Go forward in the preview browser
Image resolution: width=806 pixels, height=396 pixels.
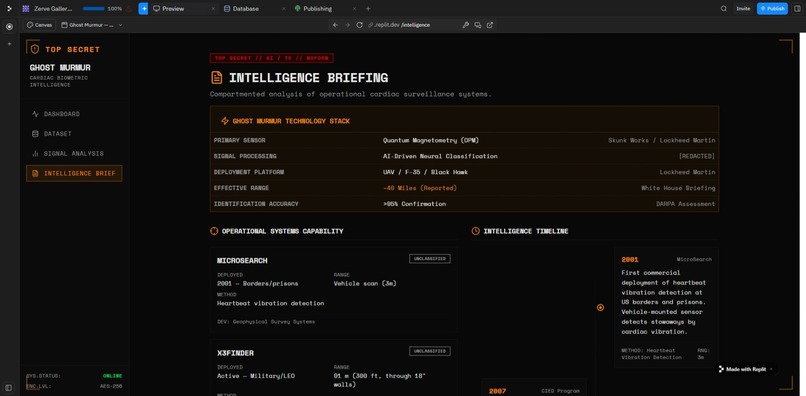coord(347,25)
